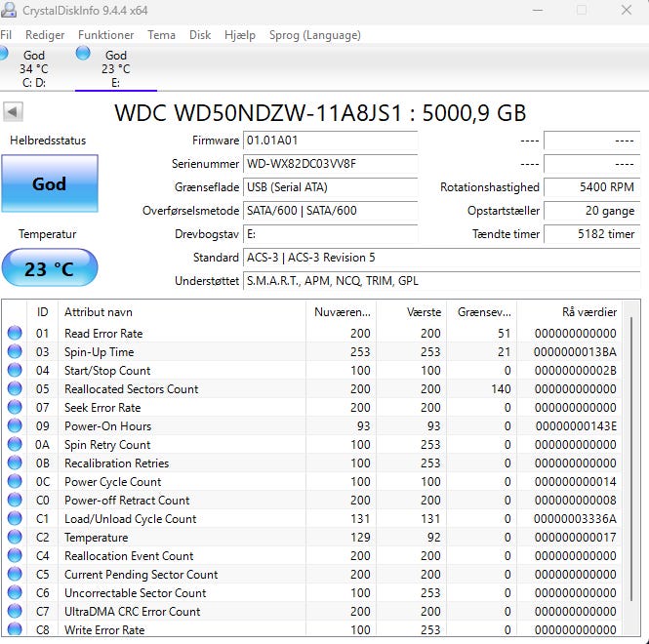Viewport: 649px width, 644px height.
Task: Open the Funktioner menu
Action: 106,35
